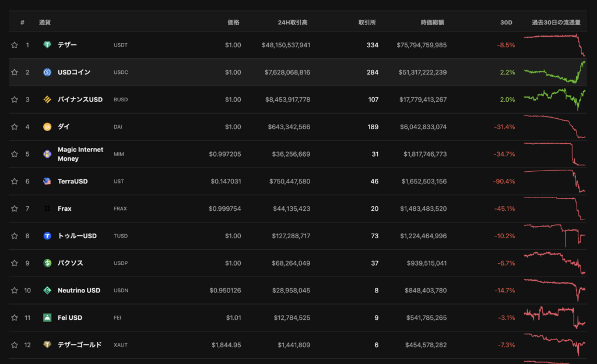Sort by the 24H取引高 column header
Viewport: 597px width, 364px height.
click(x=293, y=23)
